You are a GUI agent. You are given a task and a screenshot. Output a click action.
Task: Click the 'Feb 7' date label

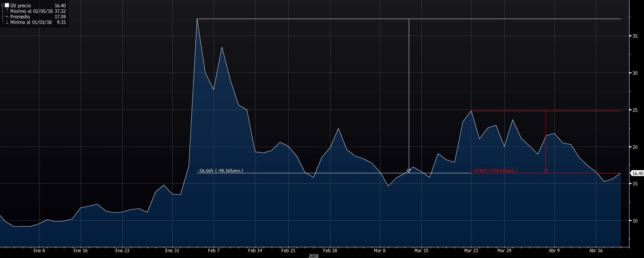(x=214, y=250)
